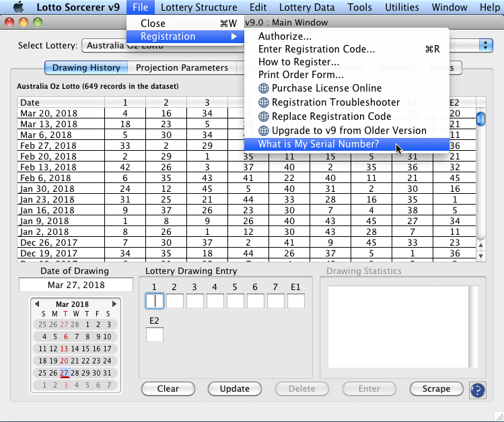
Task: Expand the Select Lottery dropdown
Action: (485, 45)
